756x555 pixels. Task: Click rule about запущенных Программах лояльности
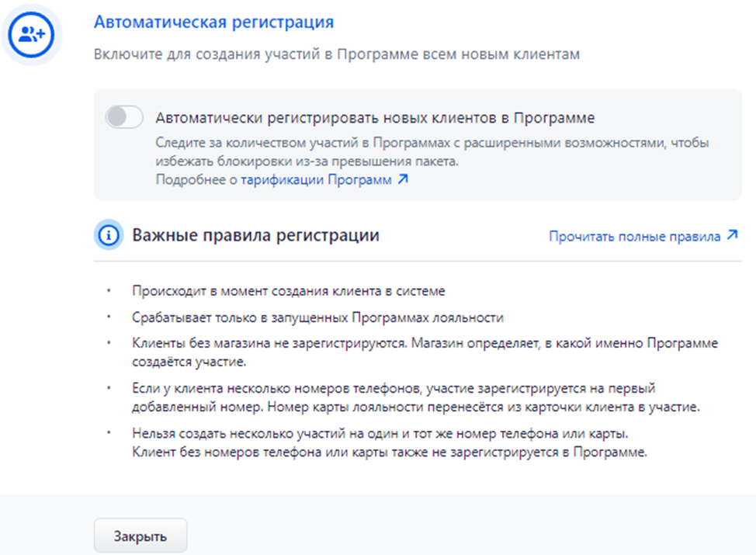[x=317, y=317]
